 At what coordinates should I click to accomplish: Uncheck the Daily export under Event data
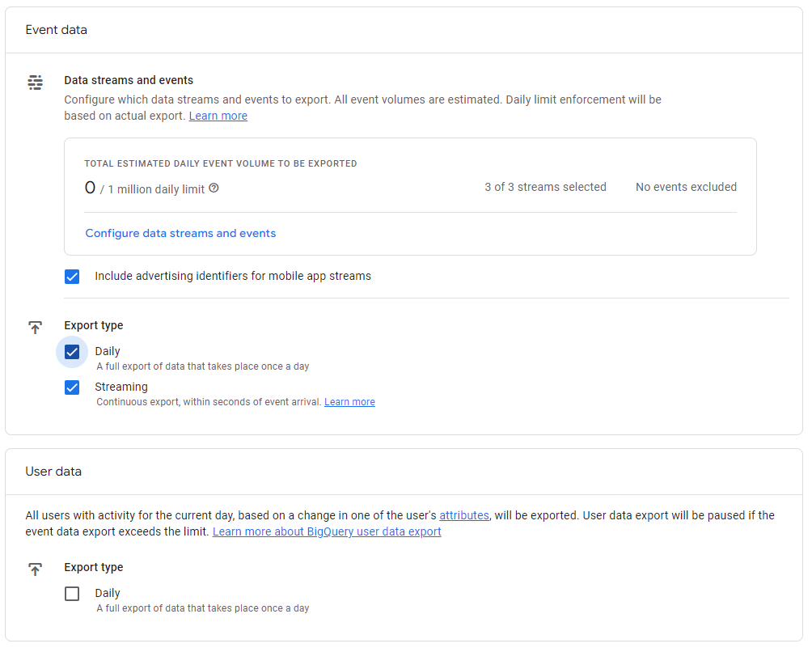click(x=72, y=352)
